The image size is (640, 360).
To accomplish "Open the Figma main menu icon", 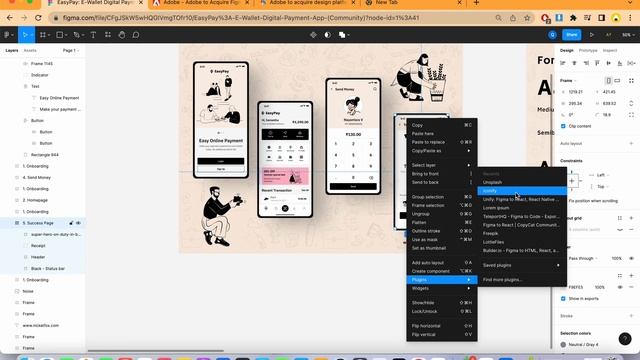I will [x=7, y=35].
